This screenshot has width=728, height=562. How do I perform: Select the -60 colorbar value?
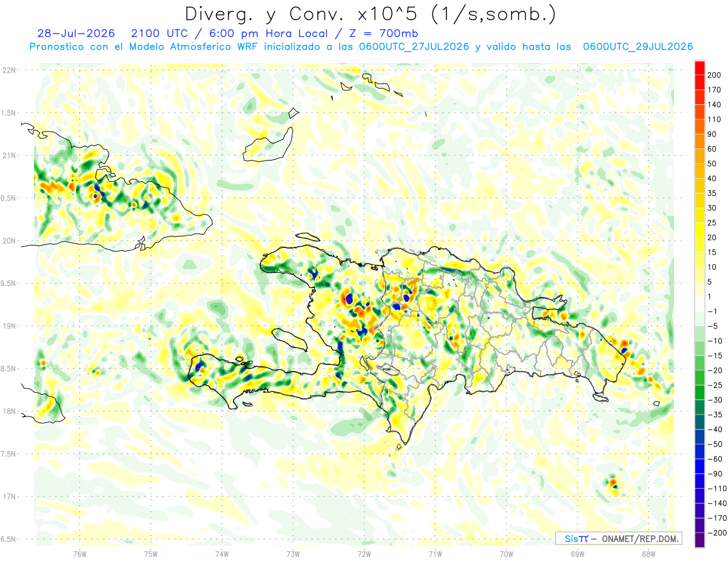coord(714,460)
